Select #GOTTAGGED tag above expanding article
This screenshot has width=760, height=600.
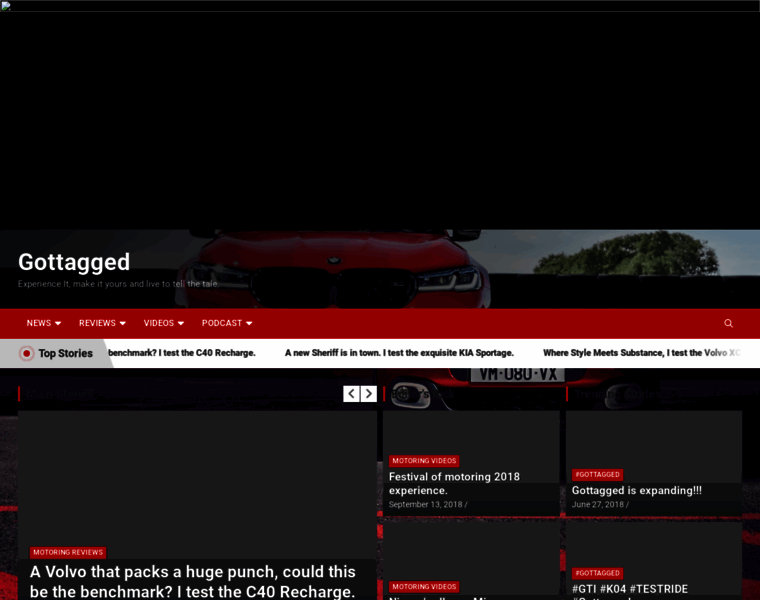[598, 474]
